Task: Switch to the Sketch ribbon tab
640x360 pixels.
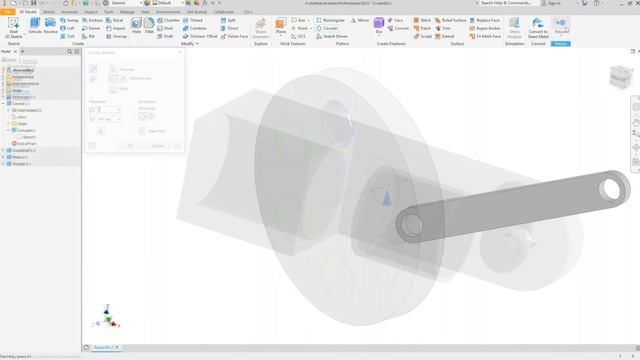Action: [x=49, y=12]
